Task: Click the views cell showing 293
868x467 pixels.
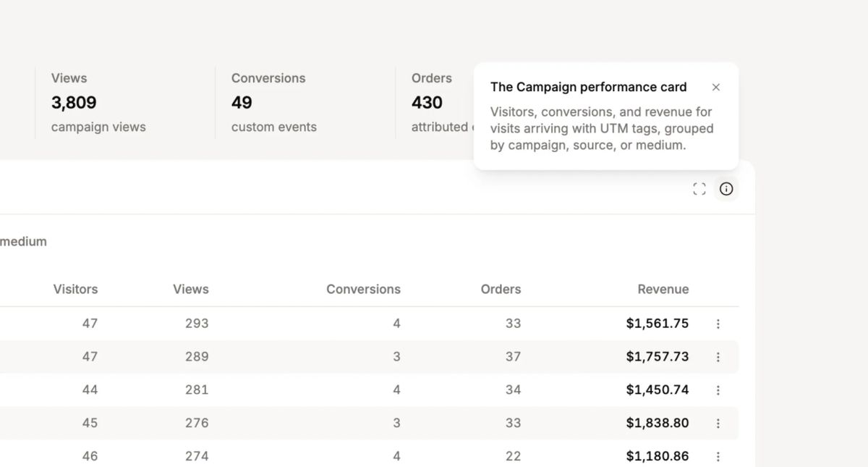Action: coord(197,324)
